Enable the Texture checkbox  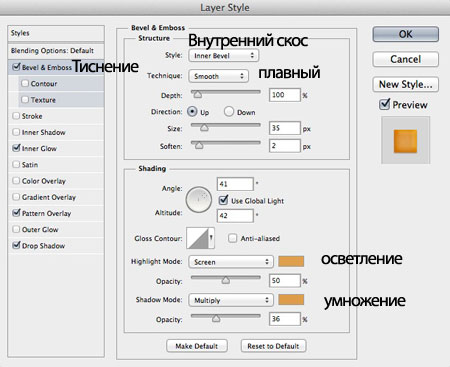(x=25, y=99)
